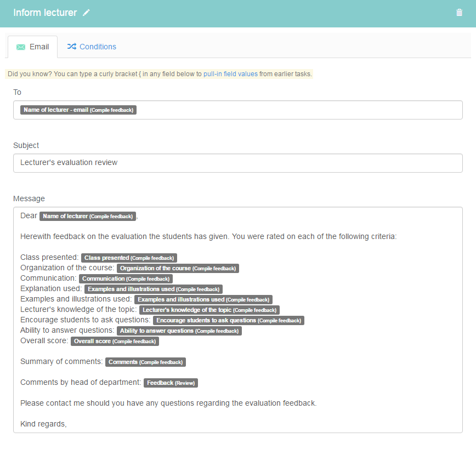Click the envelope icon on Email tab
The width and height of the screenshot is (476, 449).
[21, 47]
